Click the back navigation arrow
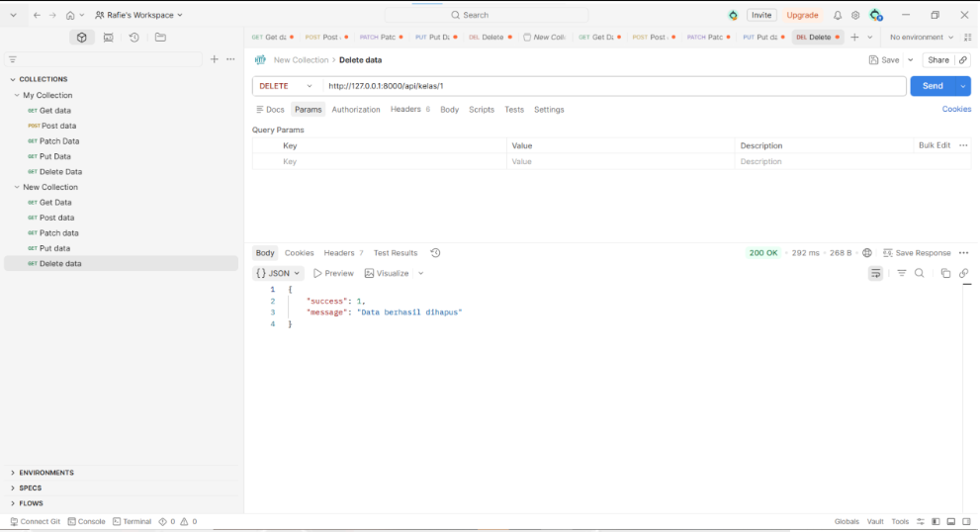Image resolution: width=980 pixels, height=532 pixels. pyautogui.click(x=37, y=15)
